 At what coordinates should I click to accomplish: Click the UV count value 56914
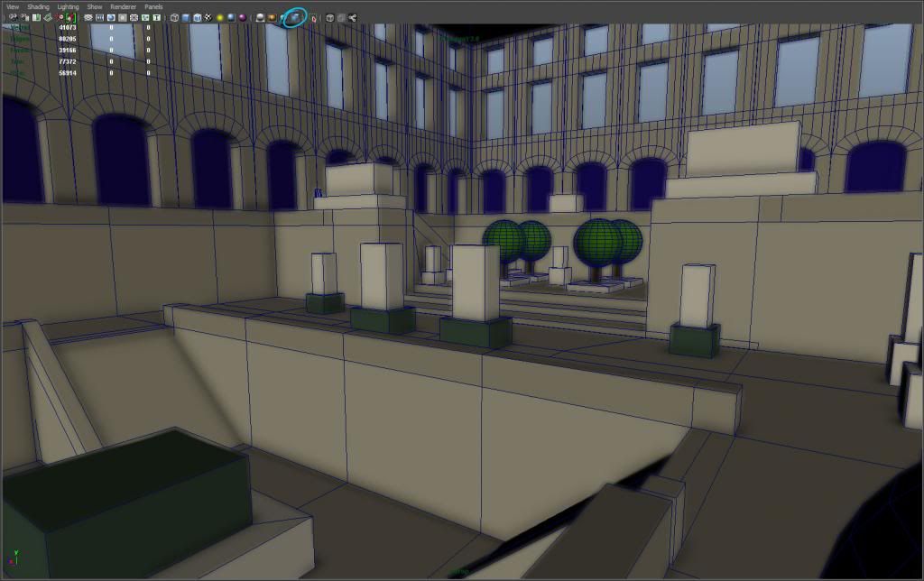[68, 73]
